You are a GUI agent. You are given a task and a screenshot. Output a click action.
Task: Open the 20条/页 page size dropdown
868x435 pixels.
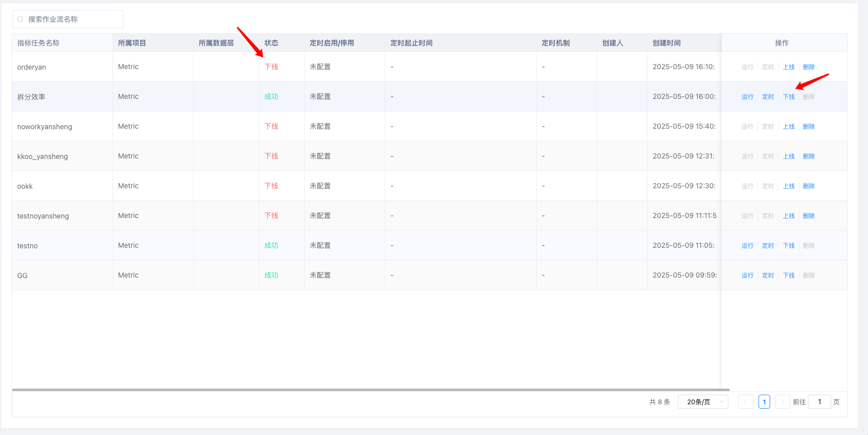pos(703,402)
